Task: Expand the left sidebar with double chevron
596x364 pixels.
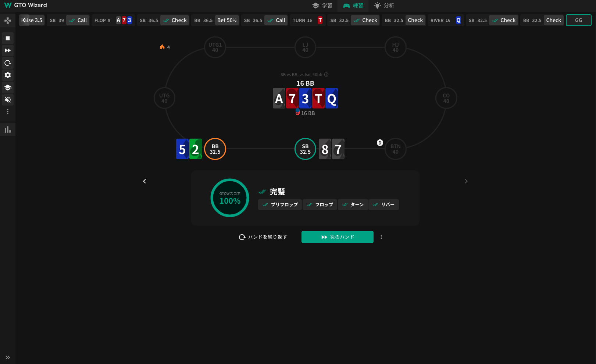Action: 8,357
